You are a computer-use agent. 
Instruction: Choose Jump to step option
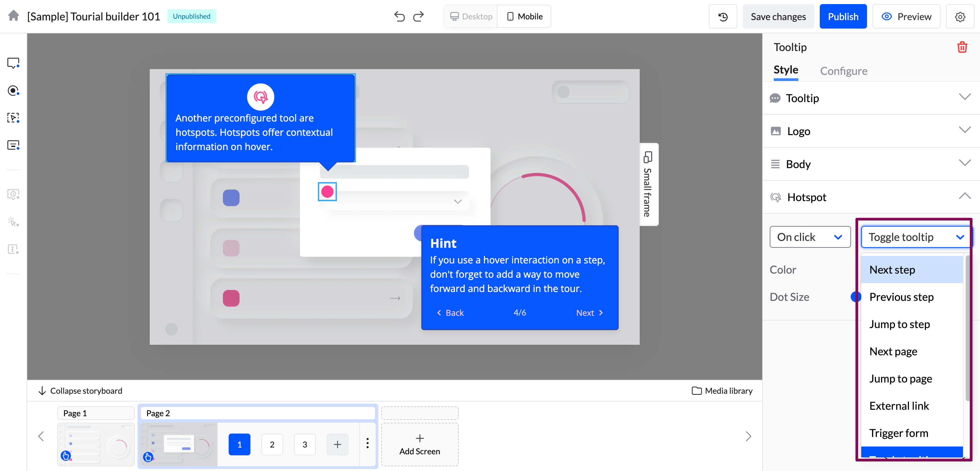(x=899, y=324)
